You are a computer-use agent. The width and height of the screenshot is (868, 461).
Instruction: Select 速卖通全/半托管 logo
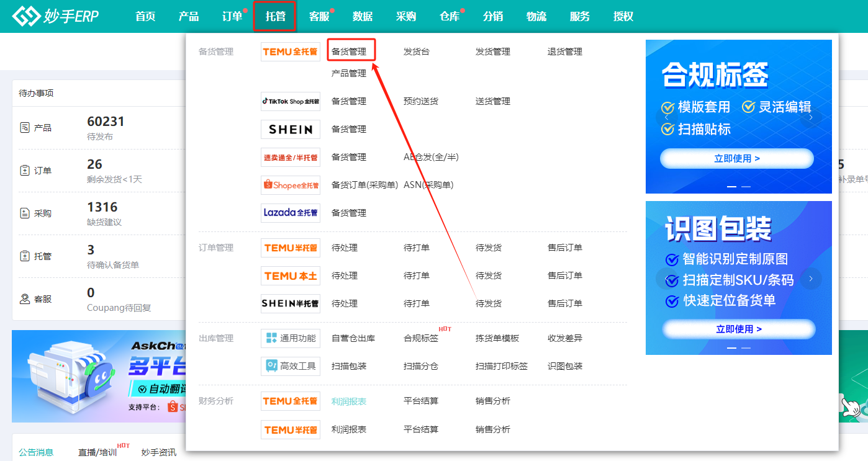pos(291,157)
